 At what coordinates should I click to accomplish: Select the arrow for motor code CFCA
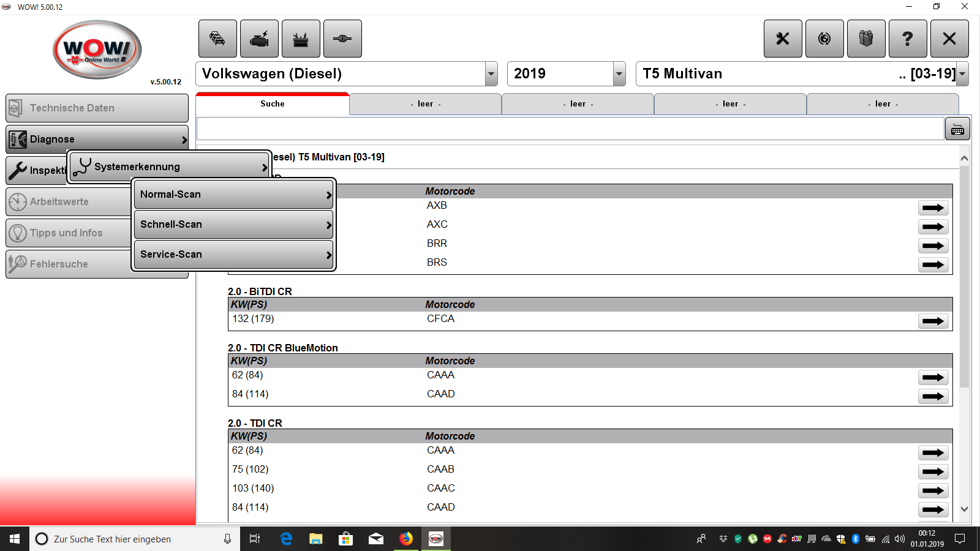click(x=933, y=321)
